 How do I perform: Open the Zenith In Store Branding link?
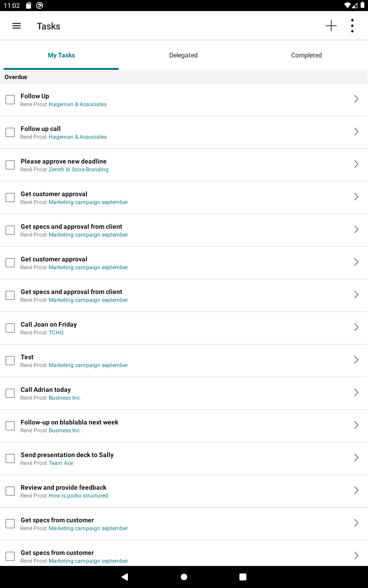(x=79, y=170)
